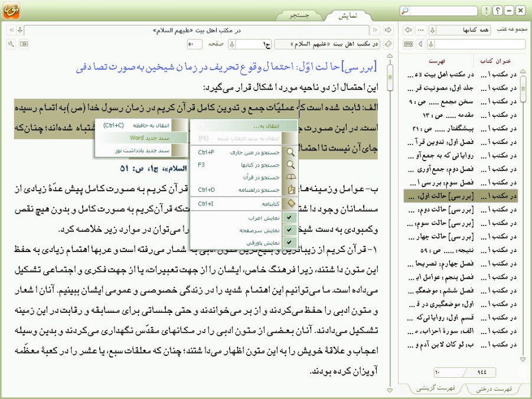Click the panel search text field
Screen dimensions: 532x399
(480, 44)
